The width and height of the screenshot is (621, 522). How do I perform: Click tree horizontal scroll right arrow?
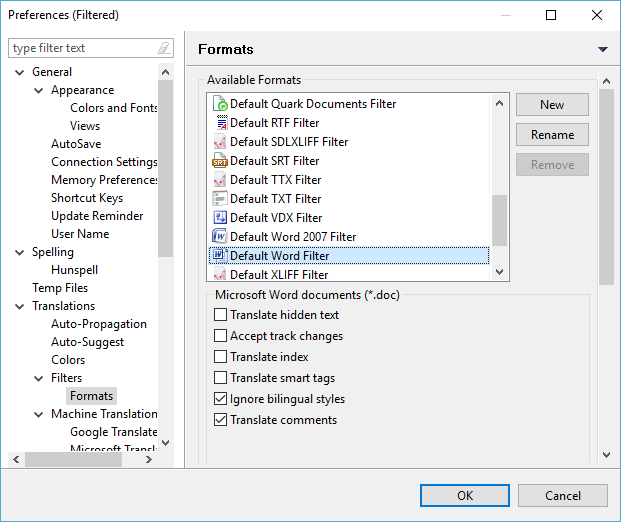(149, 460)
